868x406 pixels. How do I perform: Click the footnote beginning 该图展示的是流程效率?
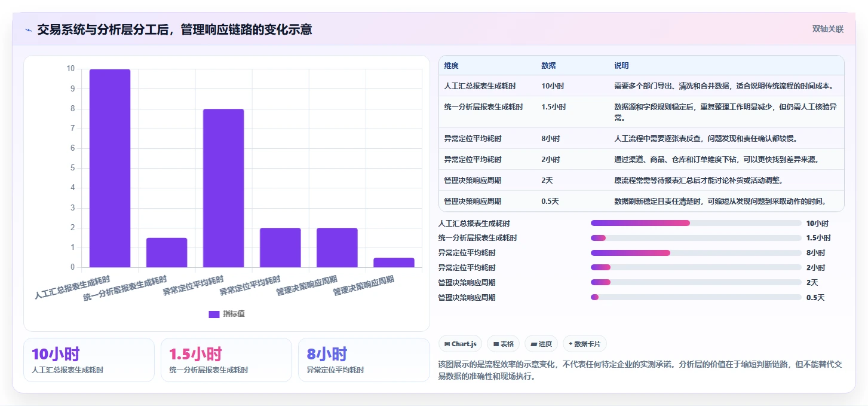640,370
